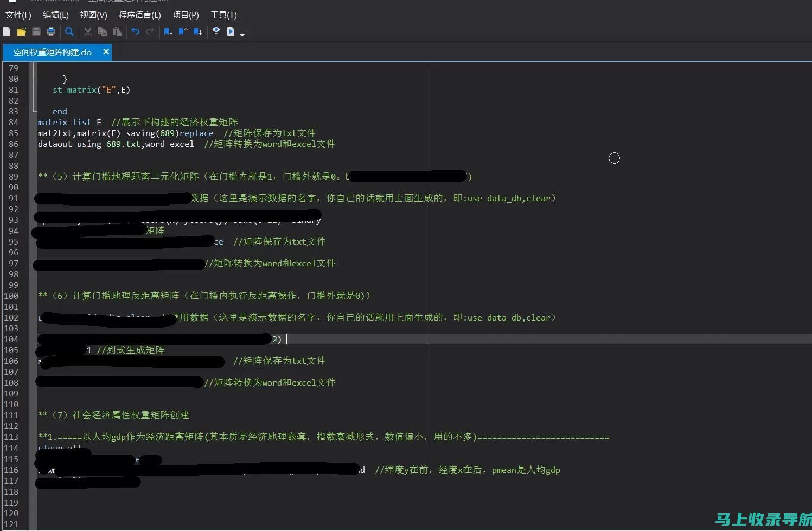
Task: Click line number 84 in the gutter
Action: (x=13, y=122)
